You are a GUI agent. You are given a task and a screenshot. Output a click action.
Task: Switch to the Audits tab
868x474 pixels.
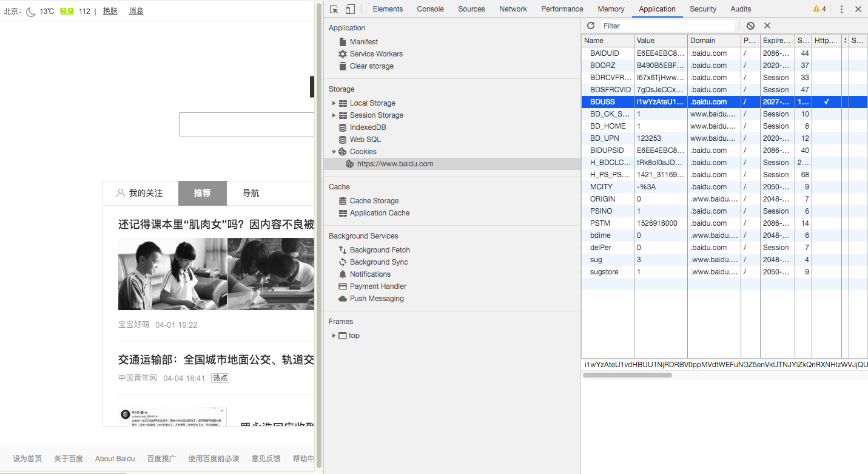(741, 9)
